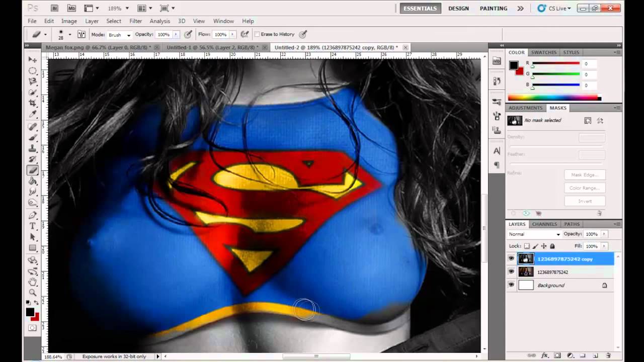The height and width of the screenshot is (362, 644).
Task: Show more workspaces with double chevron
Action: (x=520, y=9)
